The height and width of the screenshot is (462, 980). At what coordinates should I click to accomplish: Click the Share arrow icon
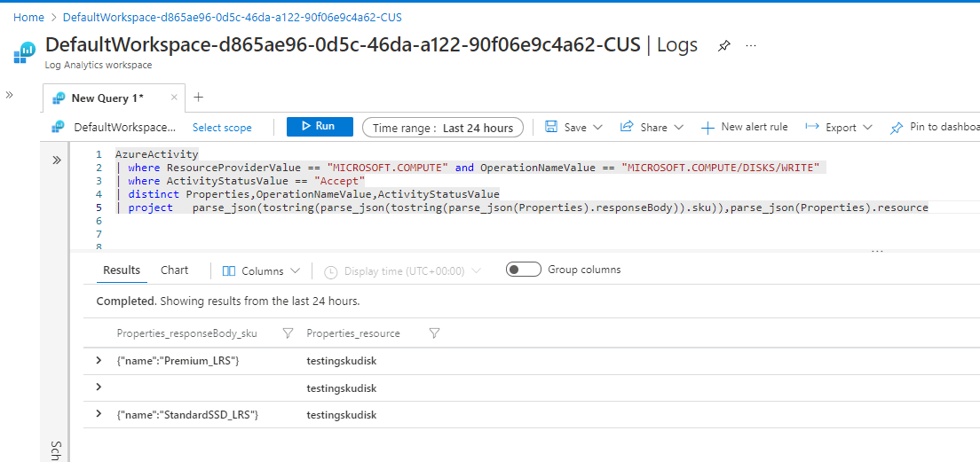pos(627,127)
